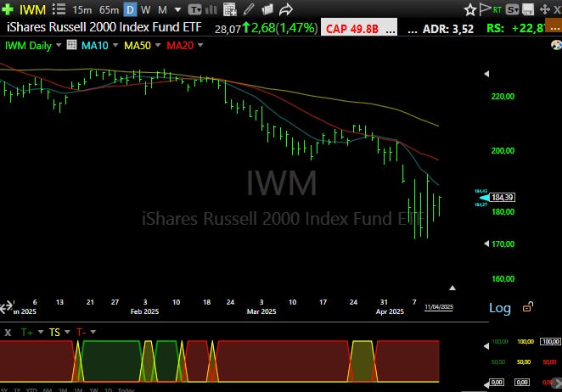Toggle Log scale
This screenshot has height=392, width=562.
[x=500, y=308]
